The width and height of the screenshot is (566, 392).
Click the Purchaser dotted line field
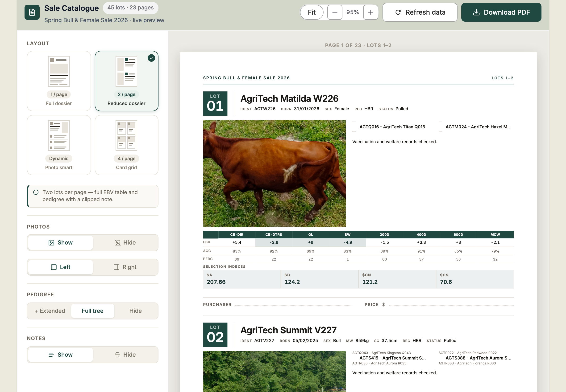click(294, 305)
